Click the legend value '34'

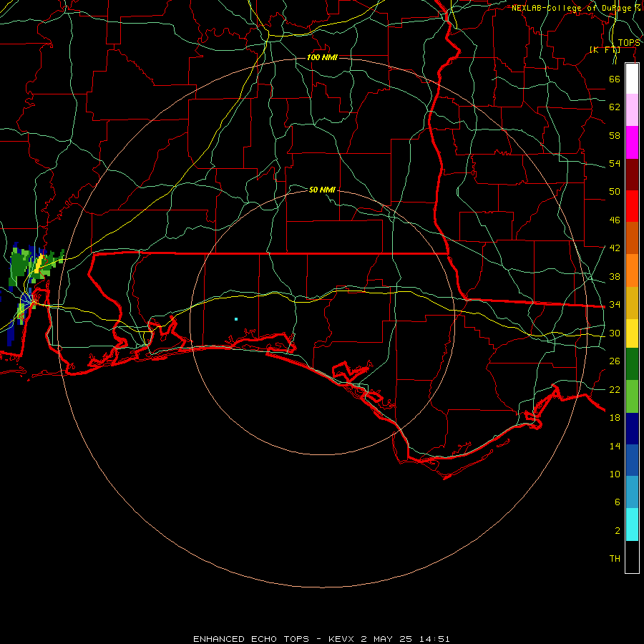pos(615,304)
